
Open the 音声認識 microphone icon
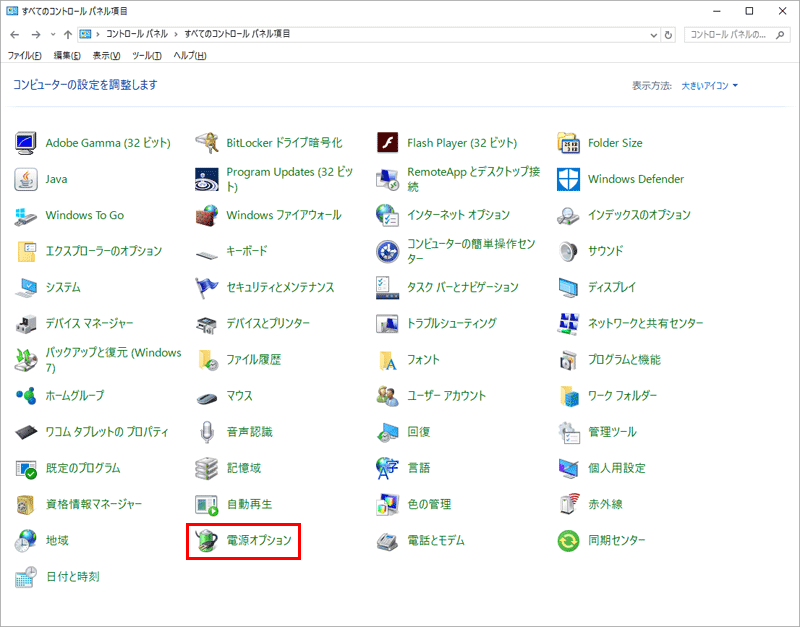207,432
